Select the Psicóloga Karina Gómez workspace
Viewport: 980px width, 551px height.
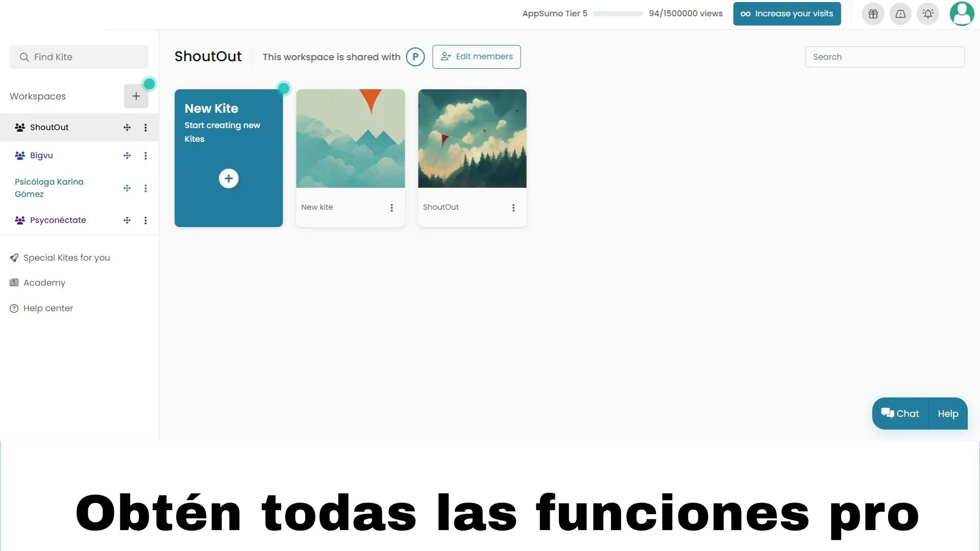point(49,188)
